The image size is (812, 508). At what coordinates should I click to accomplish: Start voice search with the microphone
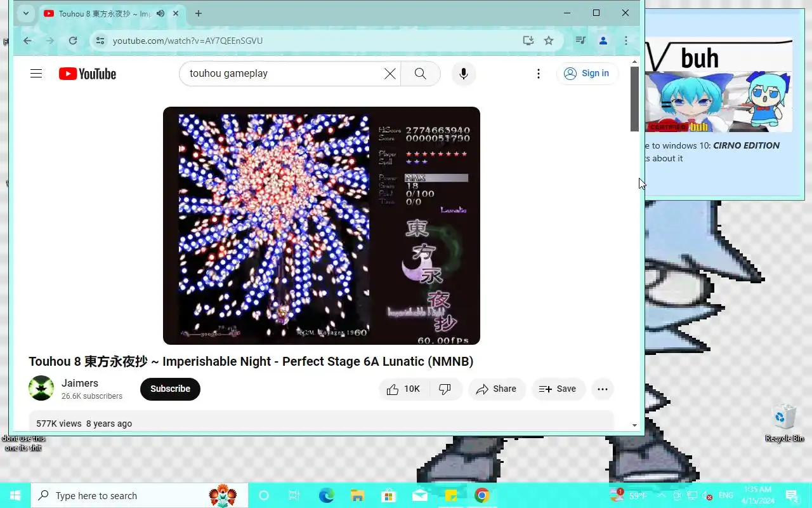[464, 74]
